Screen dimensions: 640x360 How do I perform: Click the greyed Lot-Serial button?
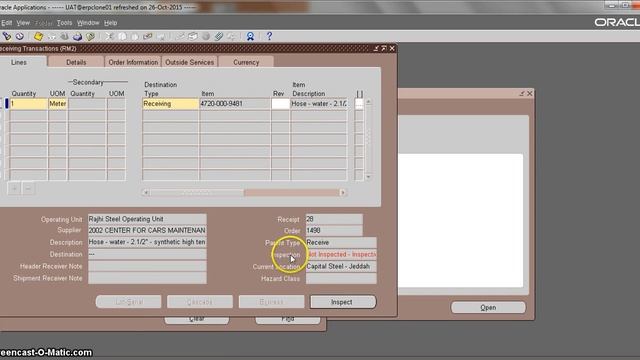click(129, 302)
